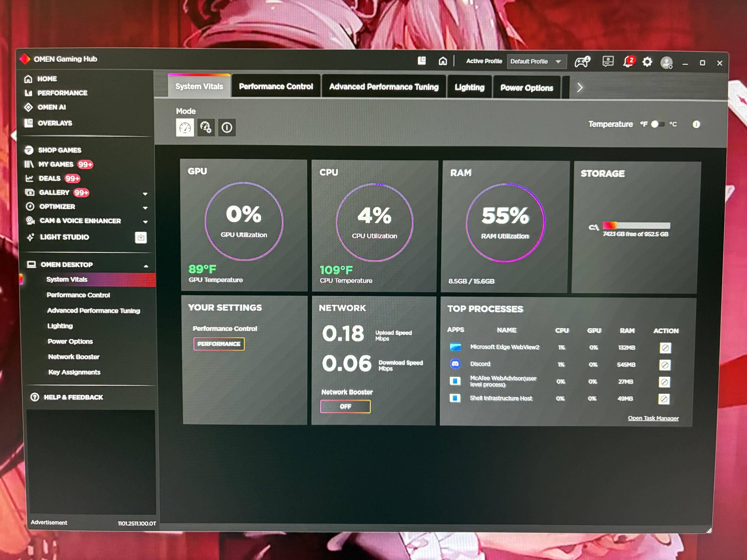The width and height of the screenshot is (747, 560).
Task: Open notifications bell with 2 alerts
Action: 629,62
